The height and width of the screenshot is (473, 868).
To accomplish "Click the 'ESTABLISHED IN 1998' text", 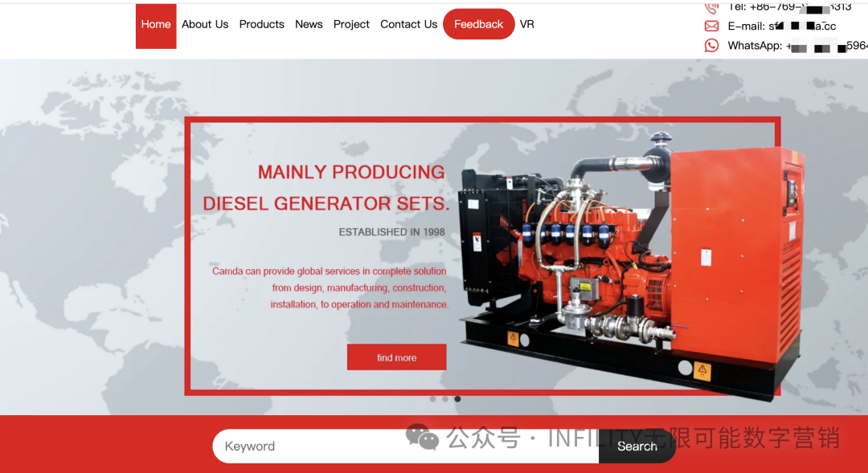I will [392, 232].
